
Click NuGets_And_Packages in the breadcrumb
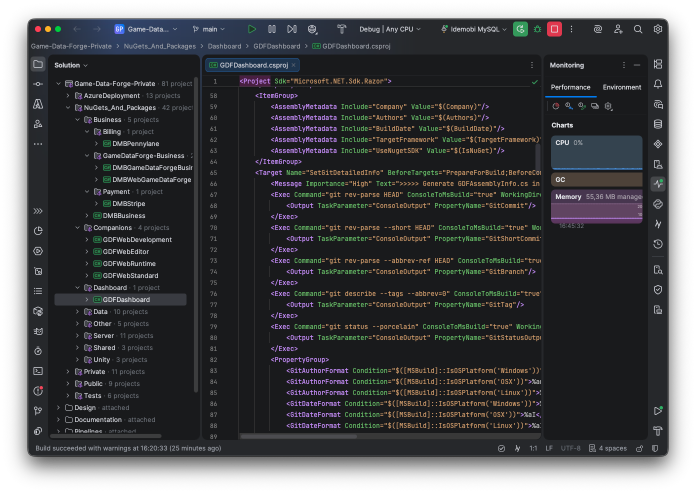click(x=160, y=46)
